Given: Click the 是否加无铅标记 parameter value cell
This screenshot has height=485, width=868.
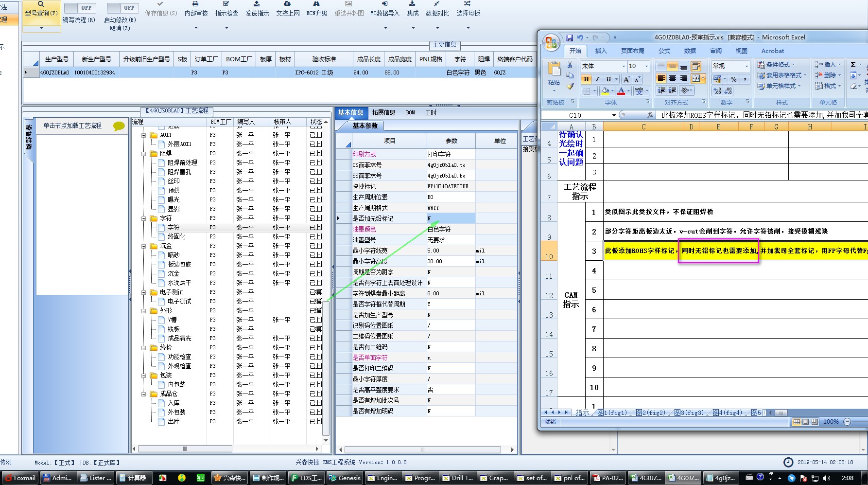Looking at the screenshot, I should coord(451,218).
